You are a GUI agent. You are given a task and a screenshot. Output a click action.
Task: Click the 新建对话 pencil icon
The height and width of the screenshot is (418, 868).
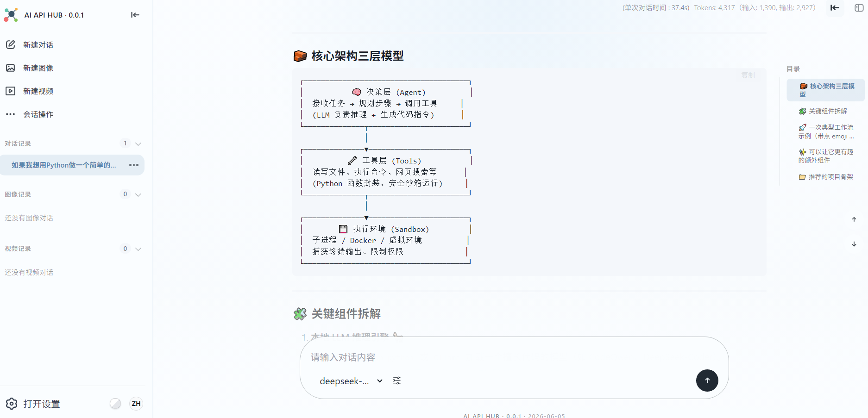point(11,45)
